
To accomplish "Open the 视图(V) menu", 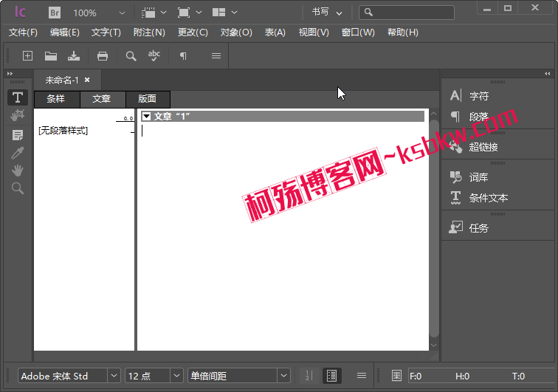I will pyautogui.click(x=314, y=32).
